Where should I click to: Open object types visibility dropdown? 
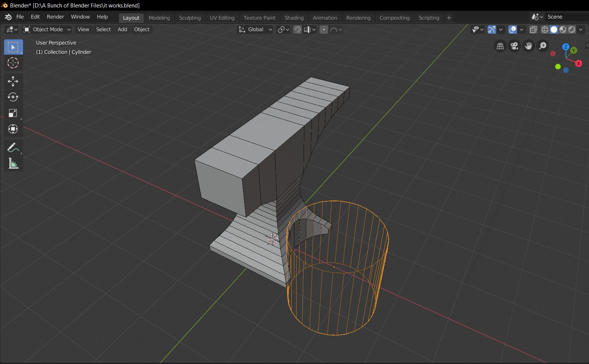pyautogui.click(x=478, y=29)
